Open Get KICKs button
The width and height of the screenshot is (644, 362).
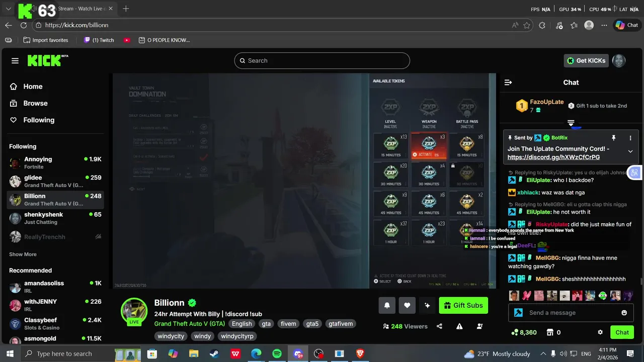(586, 61)
